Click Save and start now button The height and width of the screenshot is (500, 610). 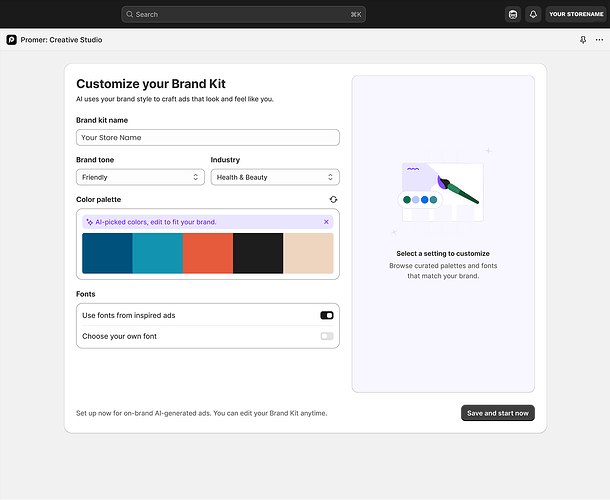[x=498, y=413]
